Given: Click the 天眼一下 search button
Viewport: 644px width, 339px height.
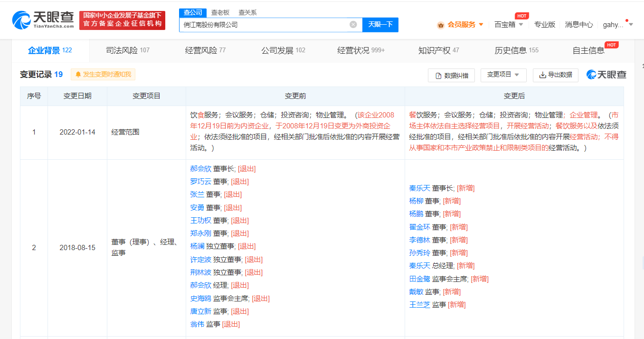Looking at the screenshot, I should point(380,25).
